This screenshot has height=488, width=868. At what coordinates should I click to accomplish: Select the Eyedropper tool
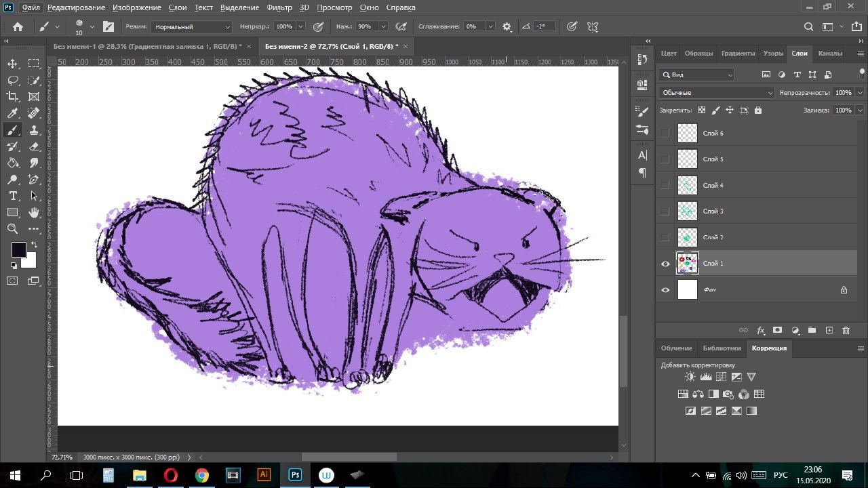tap(12, 113)
